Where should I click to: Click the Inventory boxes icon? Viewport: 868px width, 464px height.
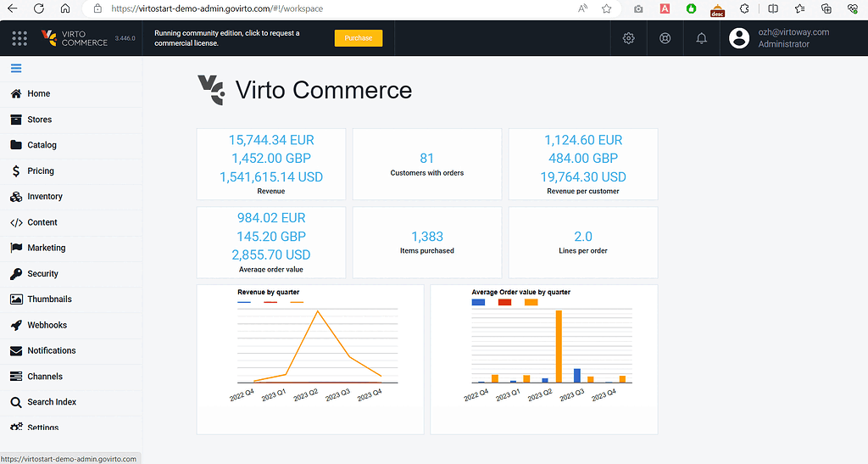pos(16,197)
